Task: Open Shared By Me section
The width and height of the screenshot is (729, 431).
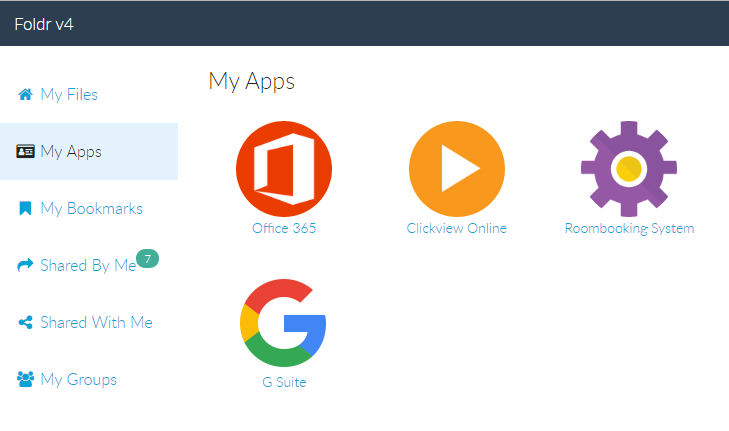Action: (89, 265)
